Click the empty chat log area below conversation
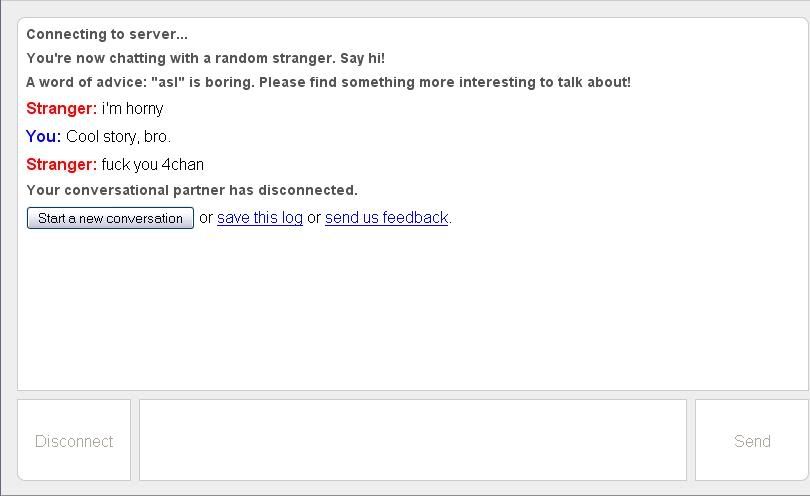 [x=400, y=310]
